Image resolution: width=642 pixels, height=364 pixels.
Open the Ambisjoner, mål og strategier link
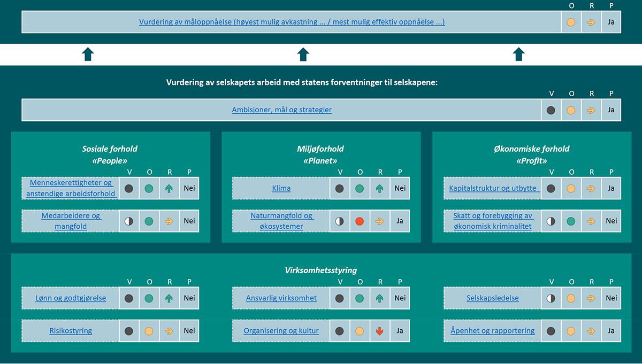[281, 110]
